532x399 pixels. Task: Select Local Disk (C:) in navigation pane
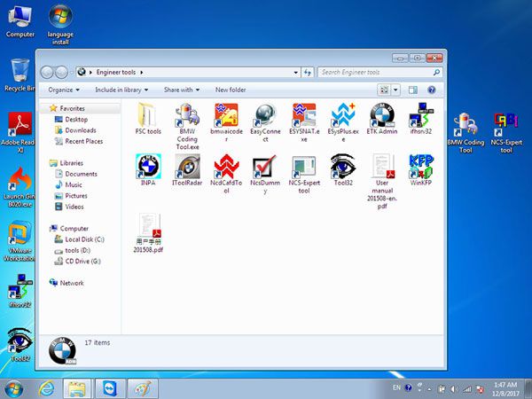(x=84, y=239)
